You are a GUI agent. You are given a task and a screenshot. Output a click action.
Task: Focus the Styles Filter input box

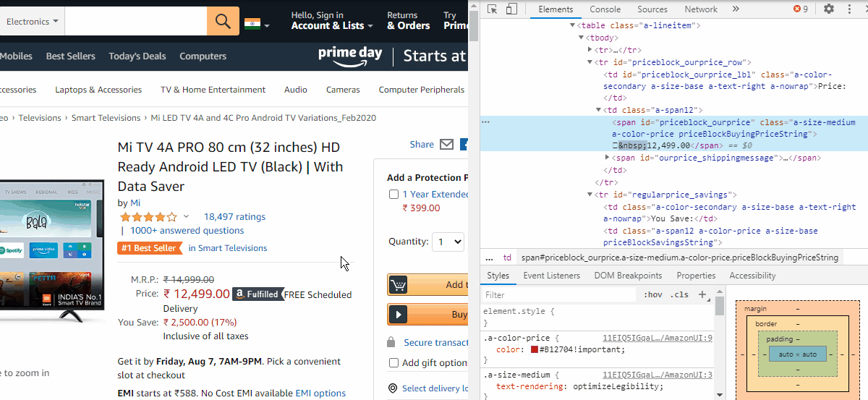tap(561, 294)
